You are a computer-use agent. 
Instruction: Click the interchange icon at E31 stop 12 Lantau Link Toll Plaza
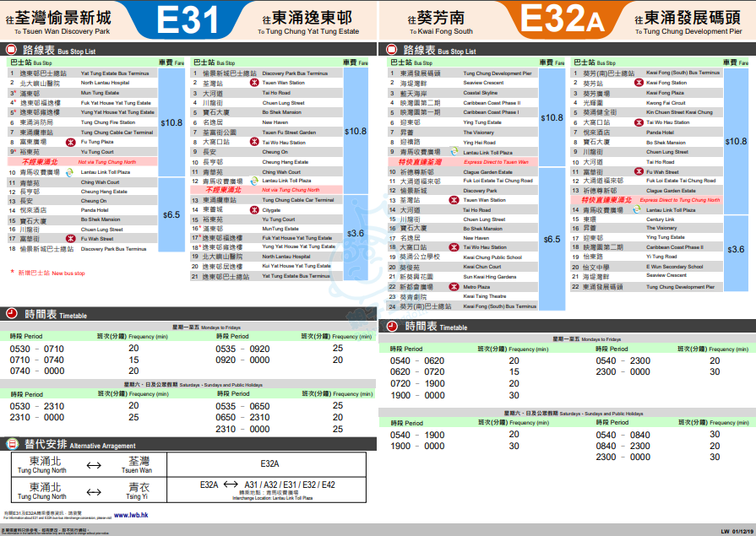254,181
